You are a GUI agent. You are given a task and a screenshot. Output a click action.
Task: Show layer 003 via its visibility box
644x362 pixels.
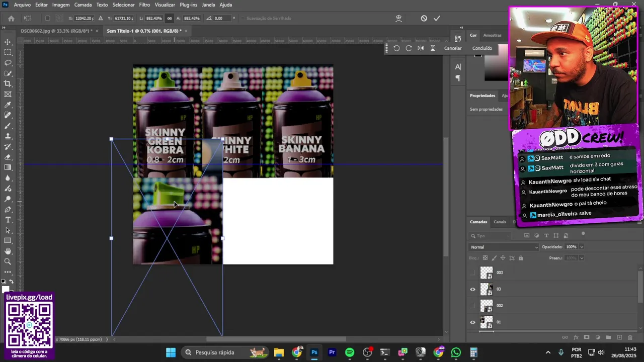(472, 273)
